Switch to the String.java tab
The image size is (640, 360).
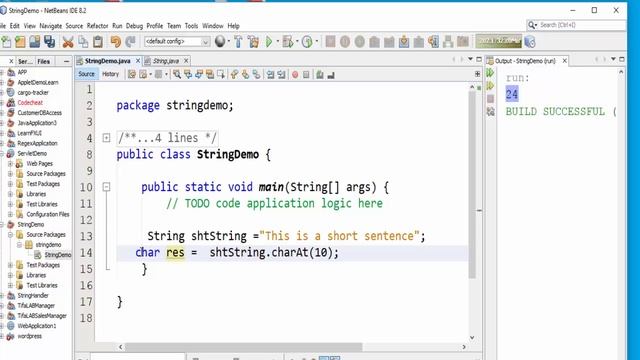(x=166, y=61)
